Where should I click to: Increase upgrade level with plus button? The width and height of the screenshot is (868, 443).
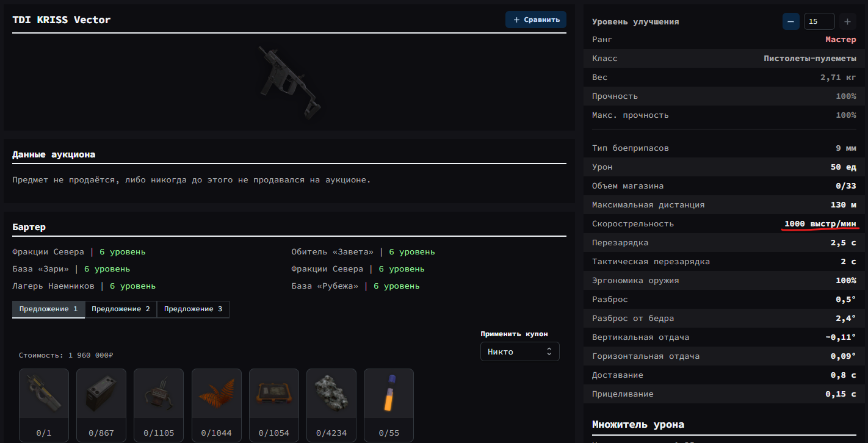pyautogui.click(x=847, y=21)
